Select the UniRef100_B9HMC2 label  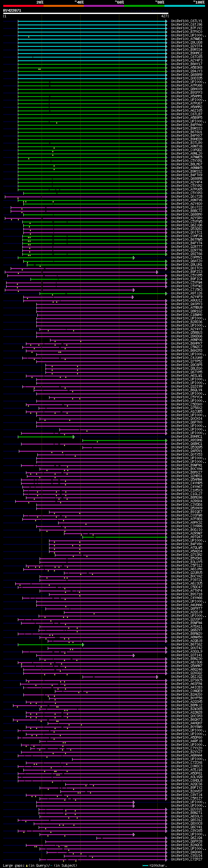click(x=187, y=53)
